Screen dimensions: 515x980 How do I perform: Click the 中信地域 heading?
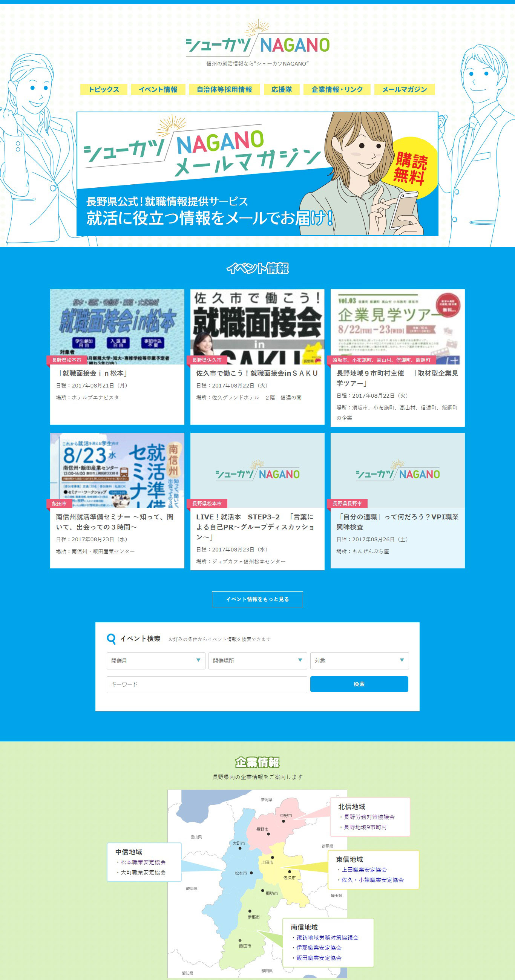pos(129,852)
